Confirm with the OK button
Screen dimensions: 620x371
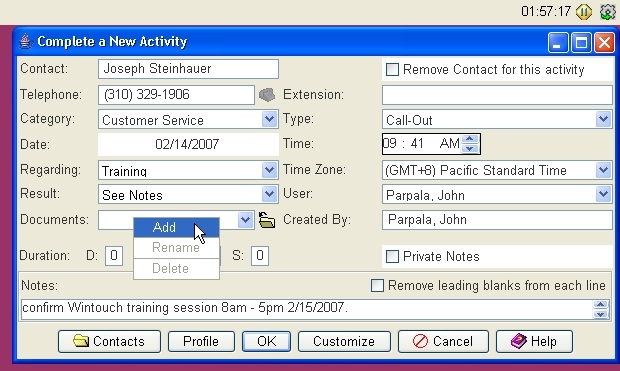(267, 341)
